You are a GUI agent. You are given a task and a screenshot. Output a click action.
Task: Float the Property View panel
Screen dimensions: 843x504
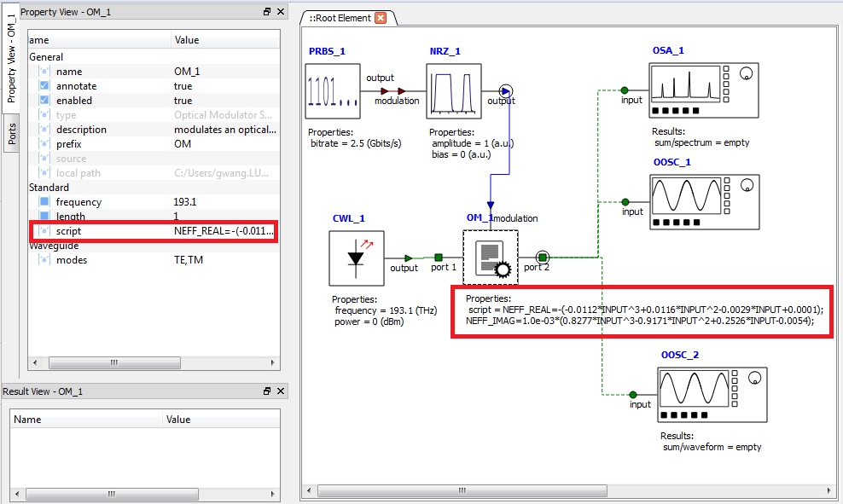267,12
